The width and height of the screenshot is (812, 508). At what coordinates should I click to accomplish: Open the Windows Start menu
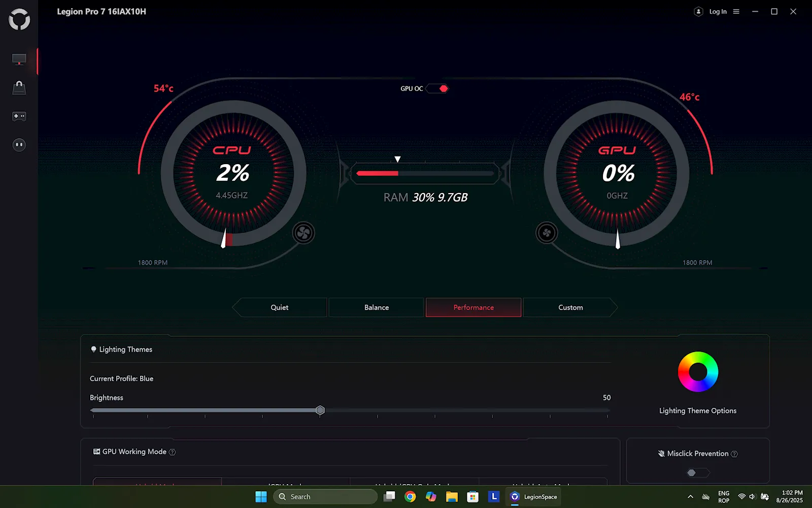261,497
